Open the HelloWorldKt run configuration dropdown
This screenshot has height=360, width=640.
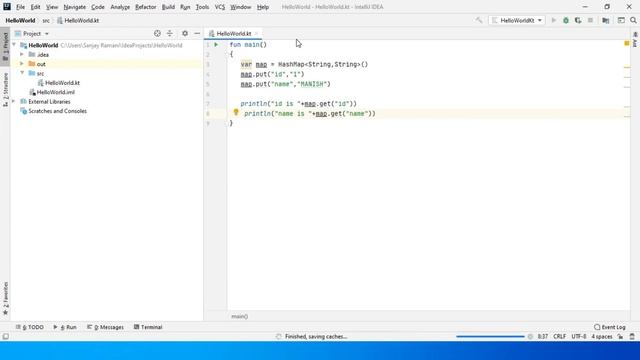click(x=517, y=20)
